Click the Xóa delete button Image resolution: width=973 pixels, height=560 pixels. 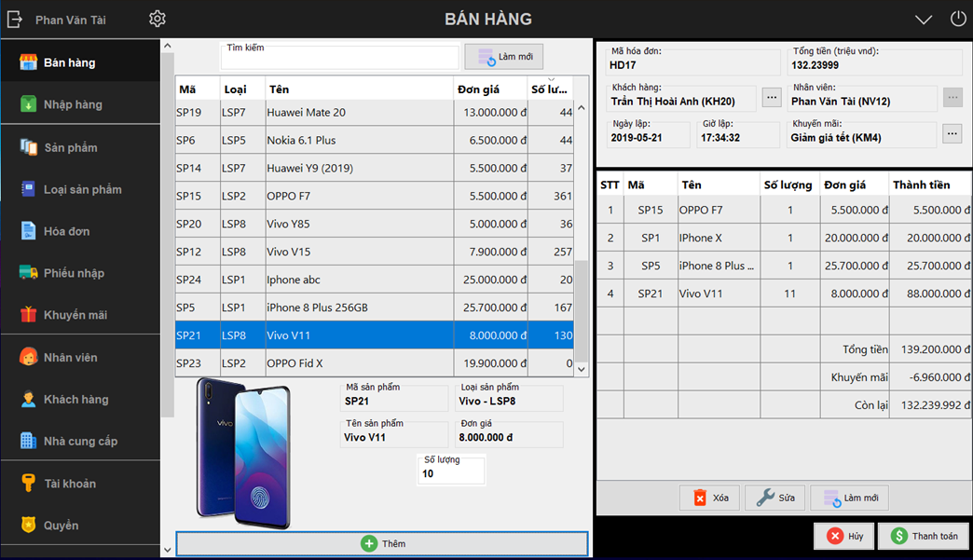pos(709,498)
